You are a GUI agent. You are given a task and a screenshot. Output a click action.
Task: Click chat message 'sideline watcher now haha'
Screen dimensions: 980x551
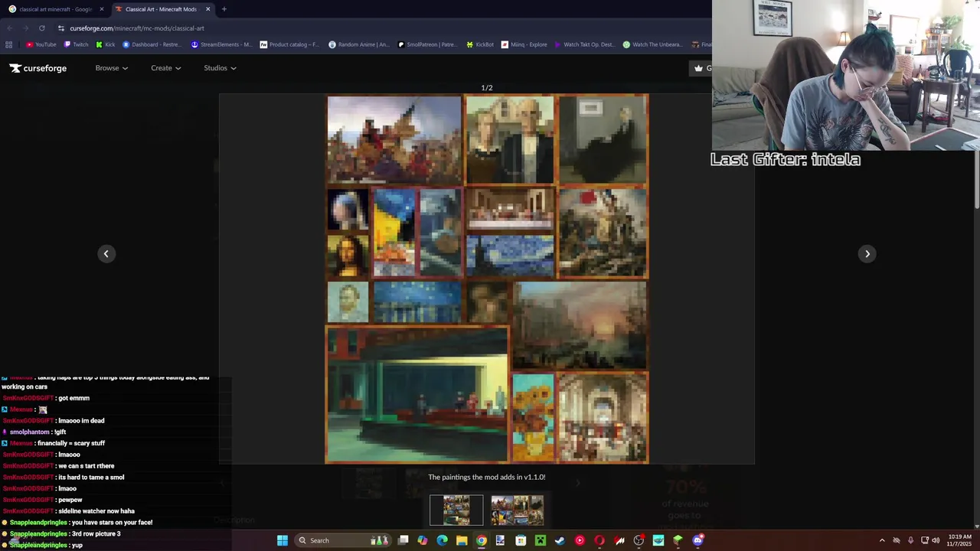tap(96, 511)
